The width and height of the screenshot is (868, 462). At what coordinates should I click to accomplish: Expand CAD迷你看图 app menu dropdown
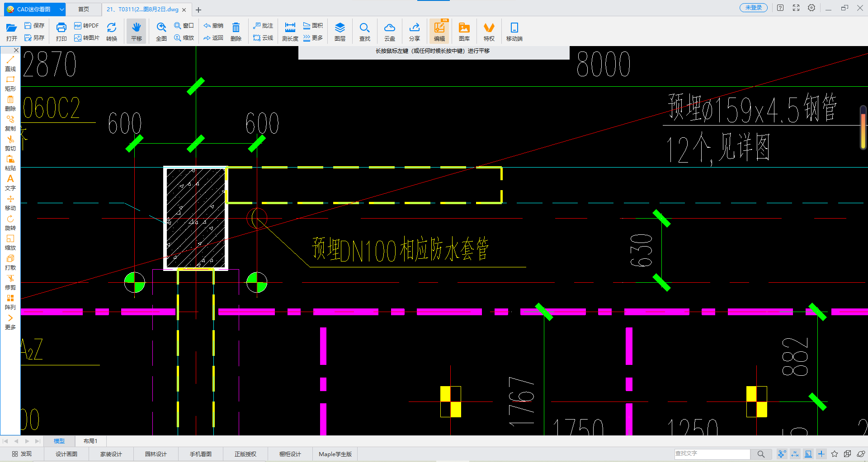click(x=62, y=9)
